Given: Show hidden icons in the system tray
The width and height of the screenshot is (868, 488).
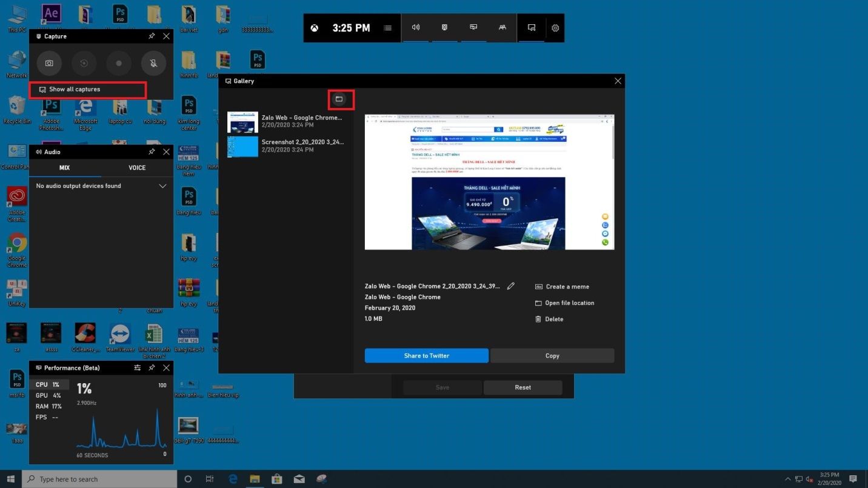Looking at the screenshot, I should (x=787, y=479).
